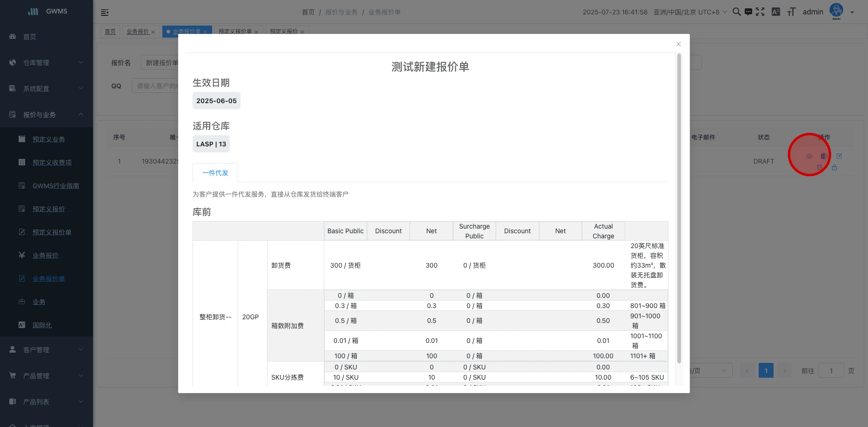The width and height of the screenshot is (868, 427).
Task: Click the 首页 breadcrumb link
Action: click(x=308, y=12)
